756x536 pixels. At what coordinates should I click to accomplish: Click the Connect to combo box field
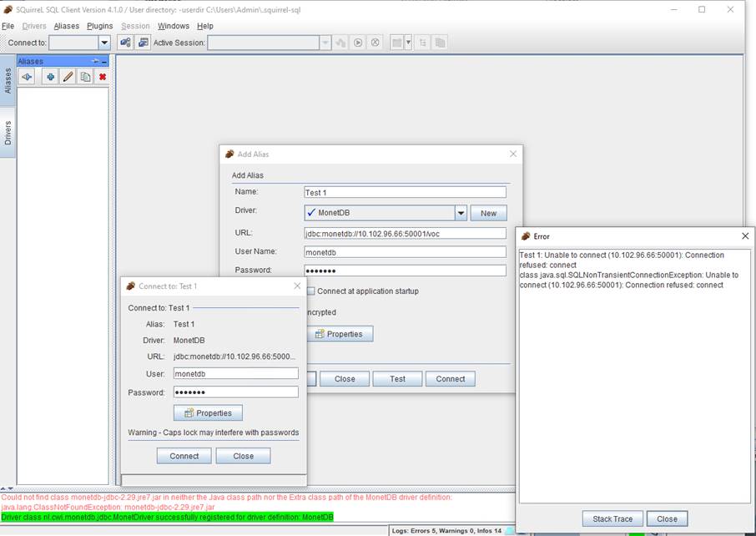point(74,43)
